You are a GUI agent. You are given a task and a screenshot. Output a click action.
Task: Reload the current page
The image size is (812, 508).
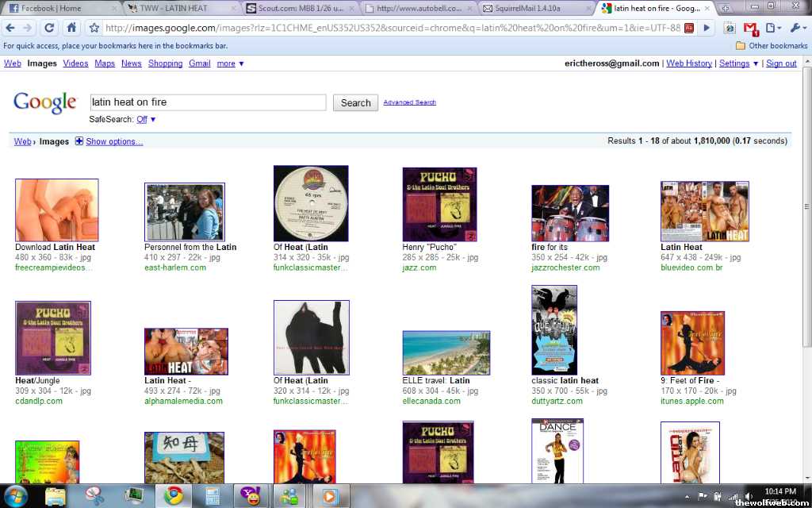49,28
